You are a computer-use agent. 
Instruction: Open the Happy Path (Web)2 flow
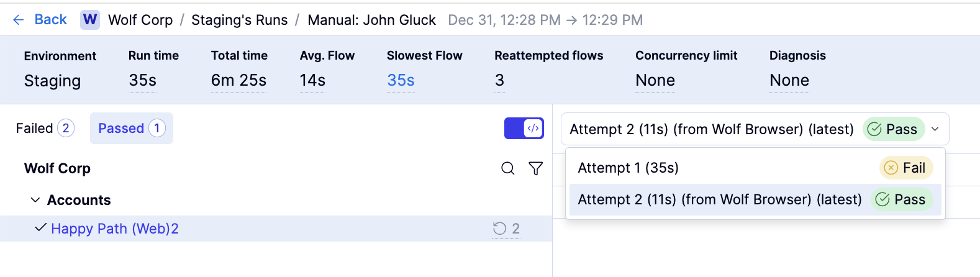pos(114,229)
